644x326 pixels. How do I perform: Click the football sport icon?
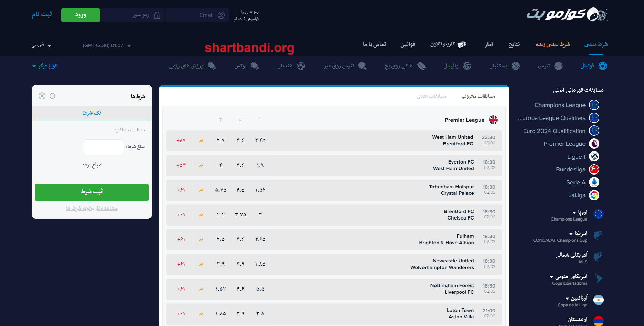603,66
